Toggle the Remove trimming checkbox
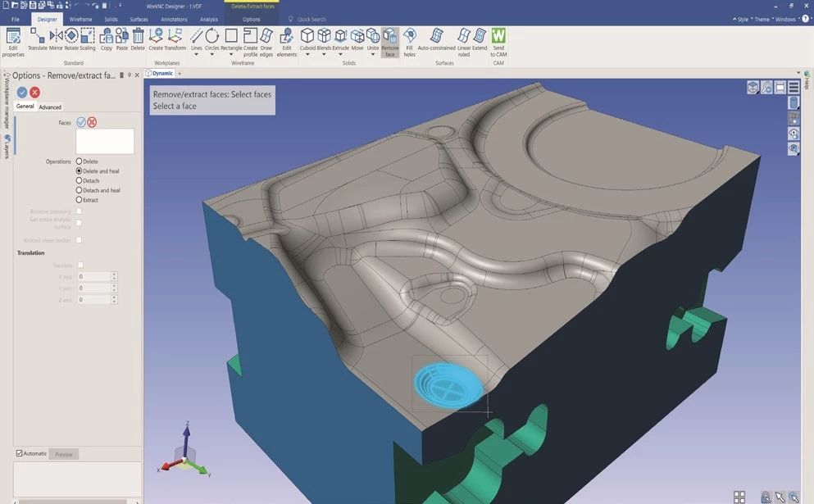The image size is (814, 504). coord(79,211)
